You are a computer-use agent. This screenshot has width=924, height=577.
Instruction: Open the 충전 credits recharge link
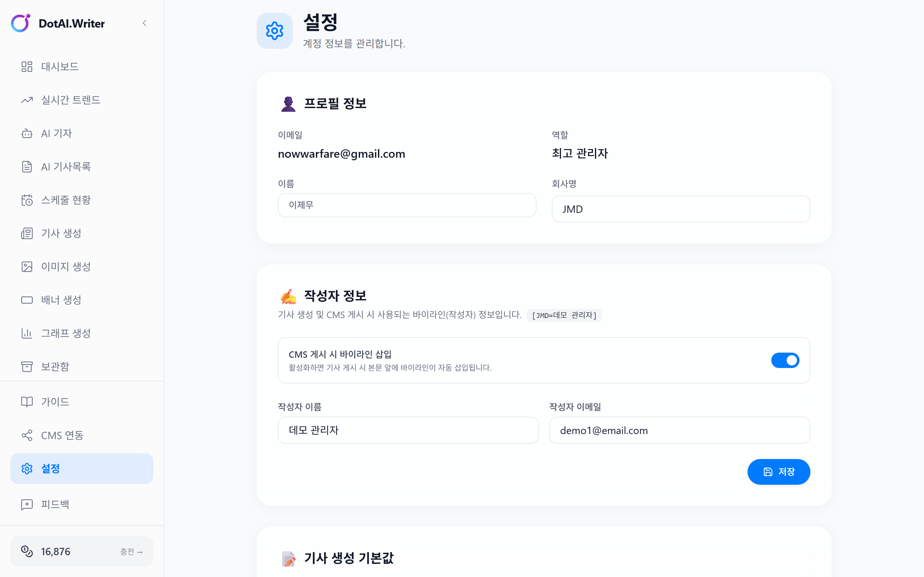131,551
